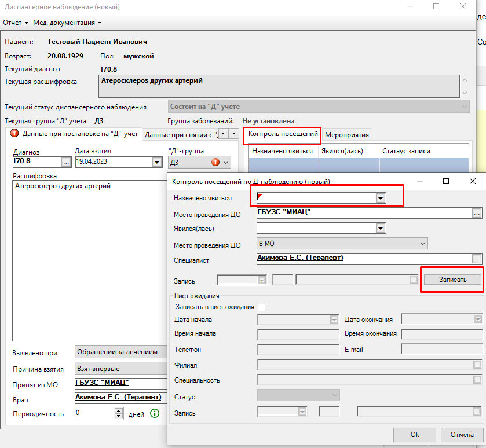Open the Мед. документация menu

coord(67,23)
